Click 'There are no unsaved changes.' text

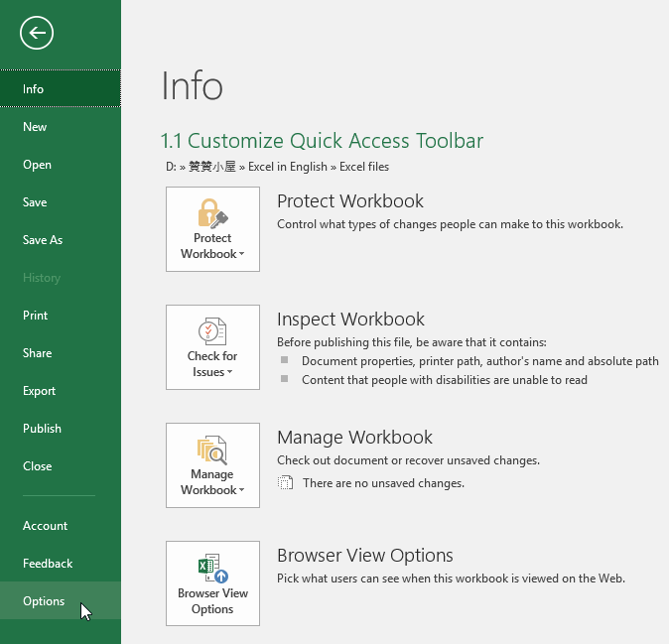tap(383, 483)
